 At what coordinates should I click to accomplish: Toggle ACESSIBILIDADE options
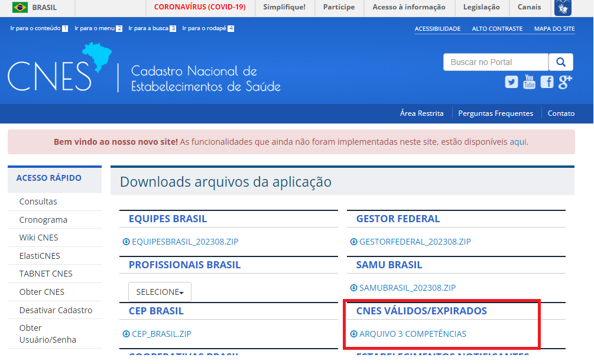pos(438,28)
